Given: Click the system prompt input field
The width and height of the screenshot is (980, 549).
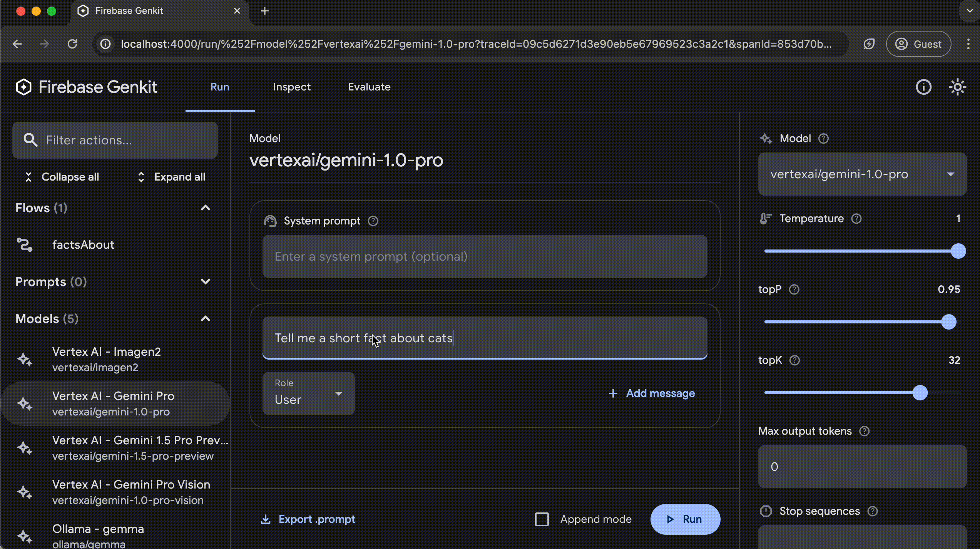Looking at the screenshot, I should pos(485,257).
